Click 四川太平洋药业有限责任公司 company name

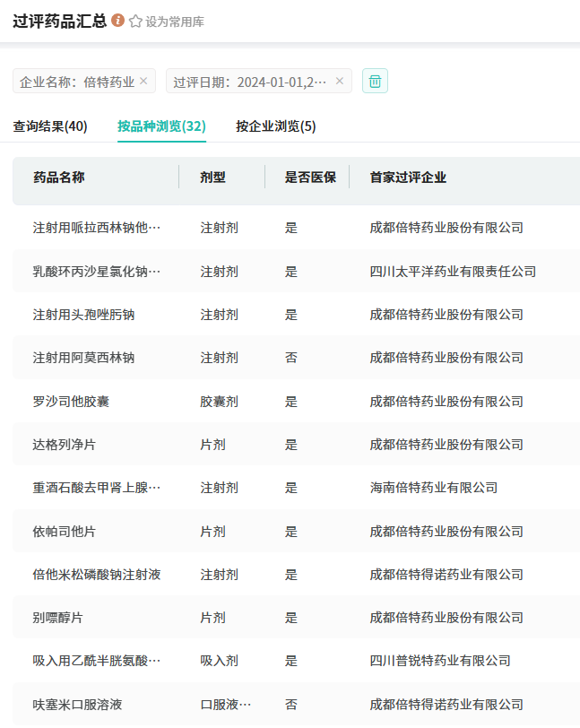coord(453,272)
